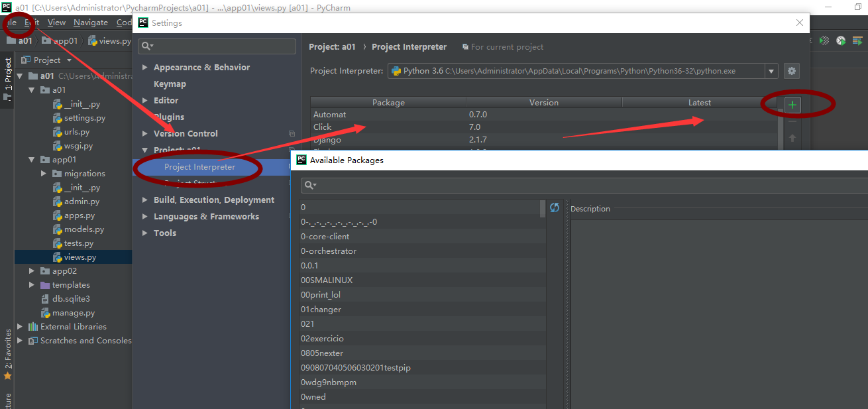
Task: Select the Automat package row
Action: [x=543, y=115]
